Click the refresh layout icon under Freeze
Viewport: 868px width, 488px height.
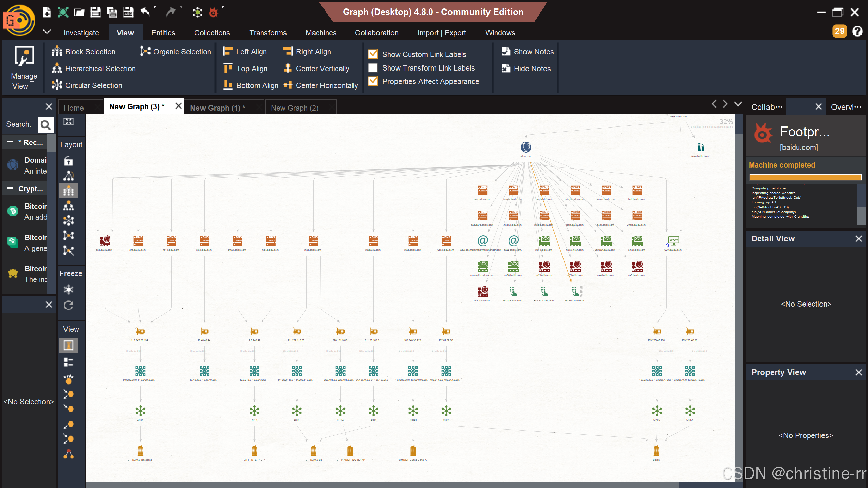(69, 306)
